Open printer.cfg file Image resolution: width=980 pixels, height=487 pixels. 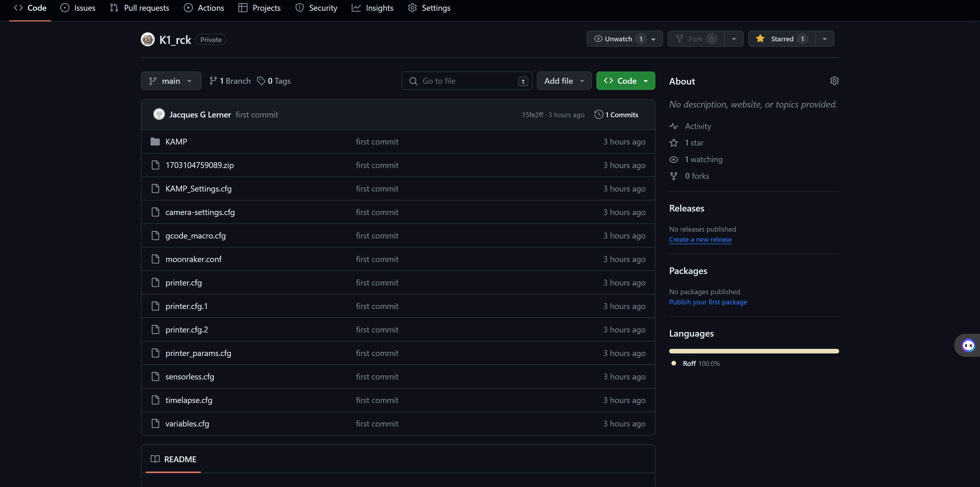point(183,282)
